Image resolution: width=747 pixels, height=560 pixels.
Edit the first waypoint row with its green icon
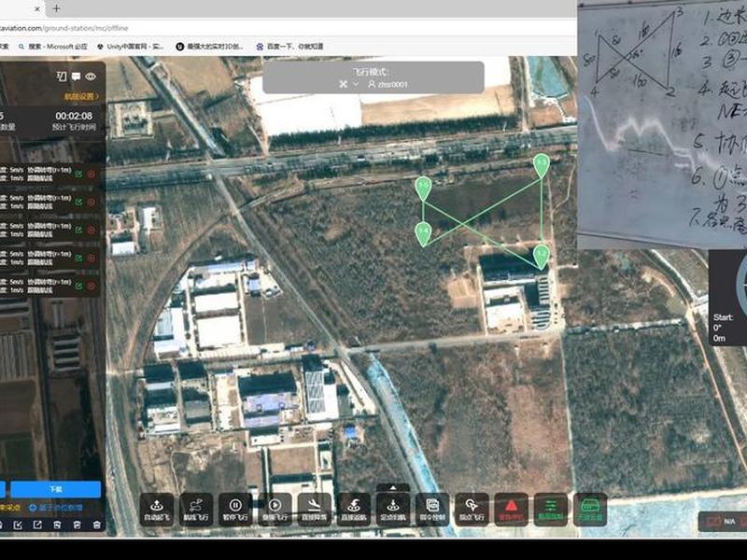[78, 175]
